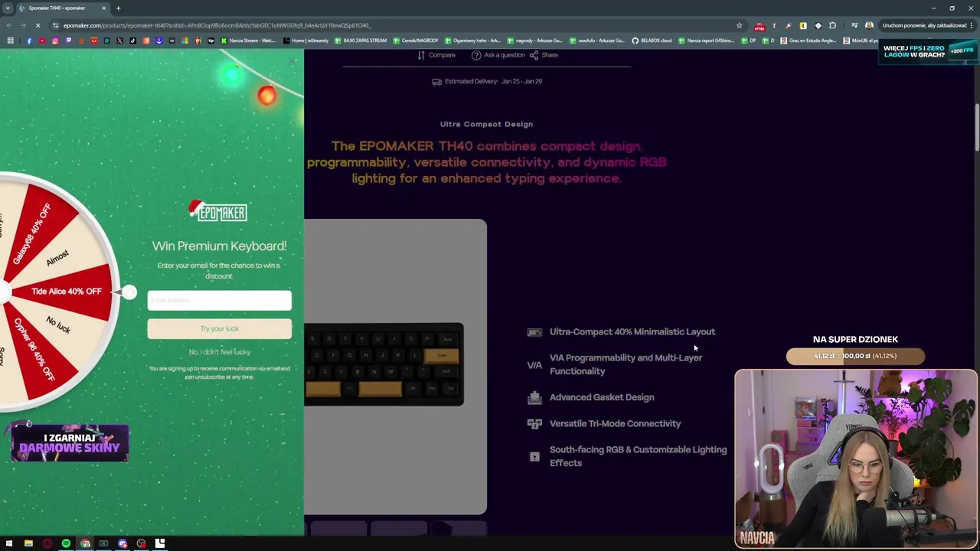The image size is (980, 551).
Task: Bookmark this page with the star icon
Action: pyautogui.click(x=739, y=25)
